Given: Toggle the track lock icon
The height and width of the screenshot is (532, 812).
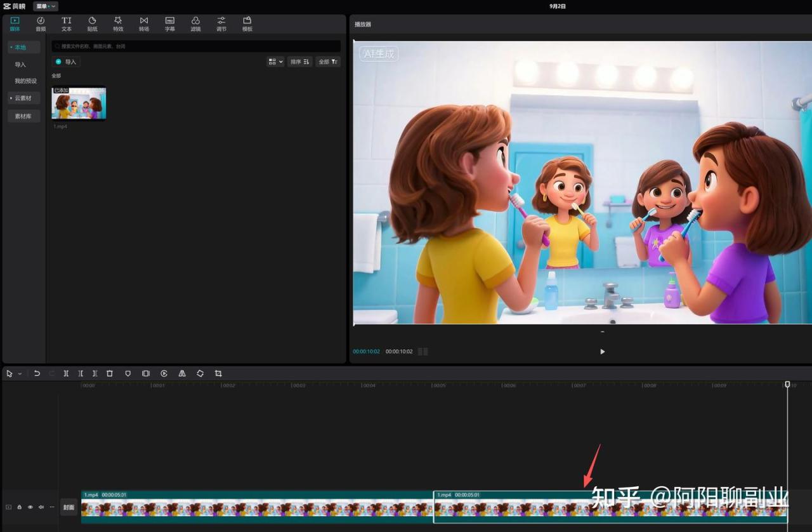Looking at the screenshot, I should click(x=19, y=507).
